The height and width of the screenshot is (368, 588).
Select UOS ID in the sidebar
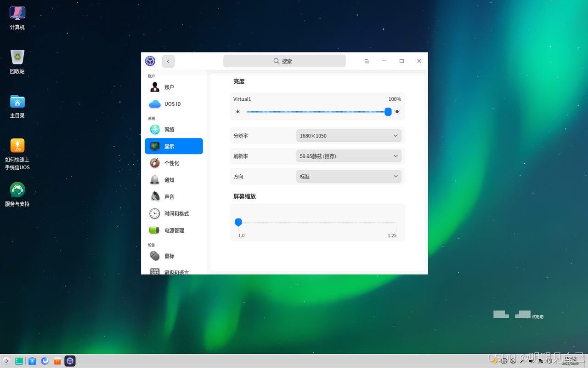pyautogui.click(x=174, y=104)
